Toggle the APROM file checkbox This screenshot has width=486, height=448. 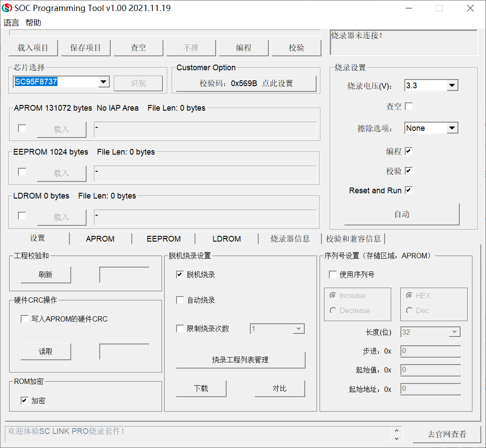(x=22, y=128)
